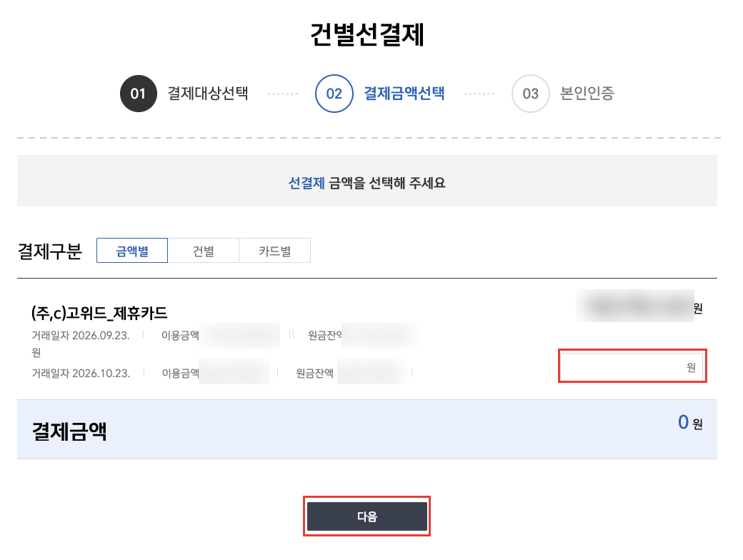Screen dimensions: 743x560
Task: Focus the payment amount 원 input field
Action: pyautogui.click(x=632, y=366)
